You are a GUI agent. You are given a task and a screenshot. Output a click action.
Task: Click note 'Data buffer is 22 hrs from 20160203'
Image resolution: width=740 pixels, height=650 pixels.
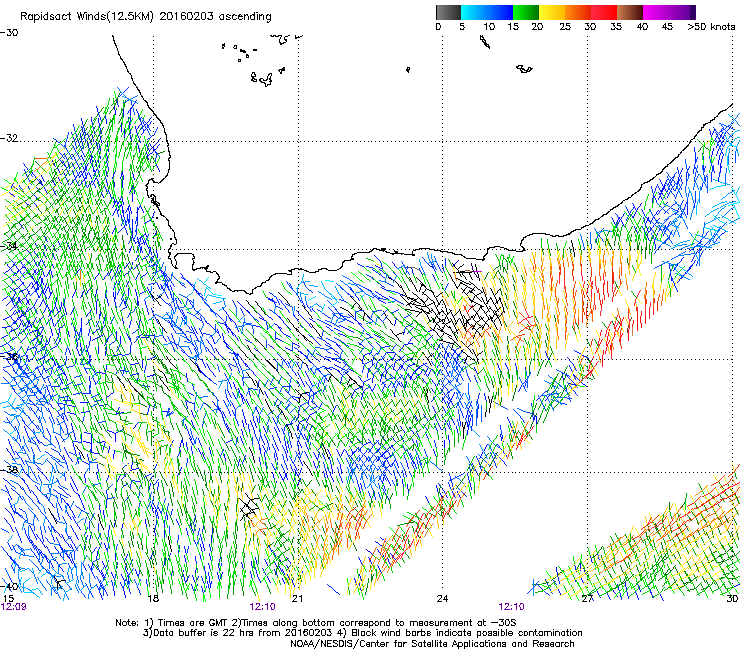pyautogui.click(x=242, y=633)
